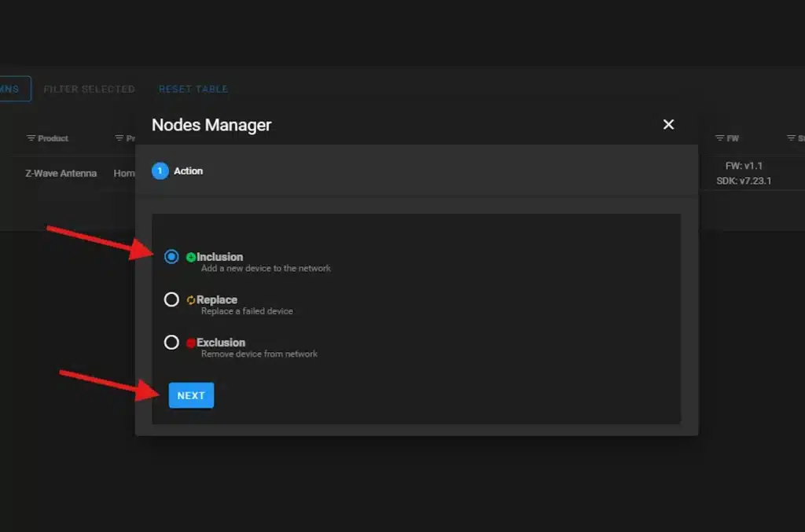Click the SDK: v7.23.1 value

click(x=744, y=181)
